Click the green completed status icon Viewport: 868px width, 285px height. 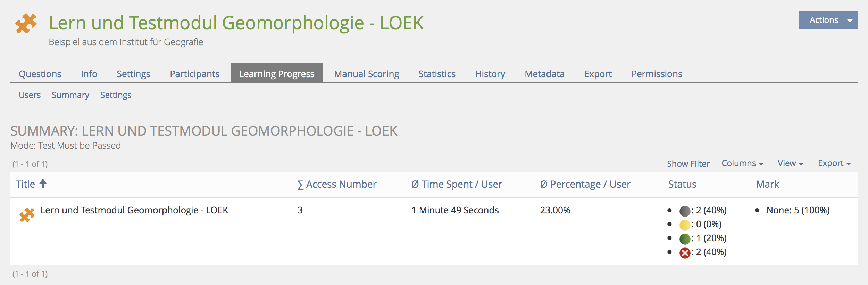coord(685,239)
